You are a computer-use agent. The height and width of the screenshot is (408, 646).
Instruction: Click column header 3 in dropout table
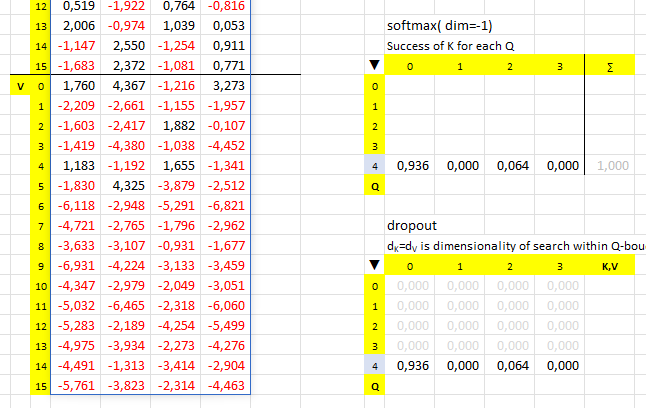click(559, 267)
